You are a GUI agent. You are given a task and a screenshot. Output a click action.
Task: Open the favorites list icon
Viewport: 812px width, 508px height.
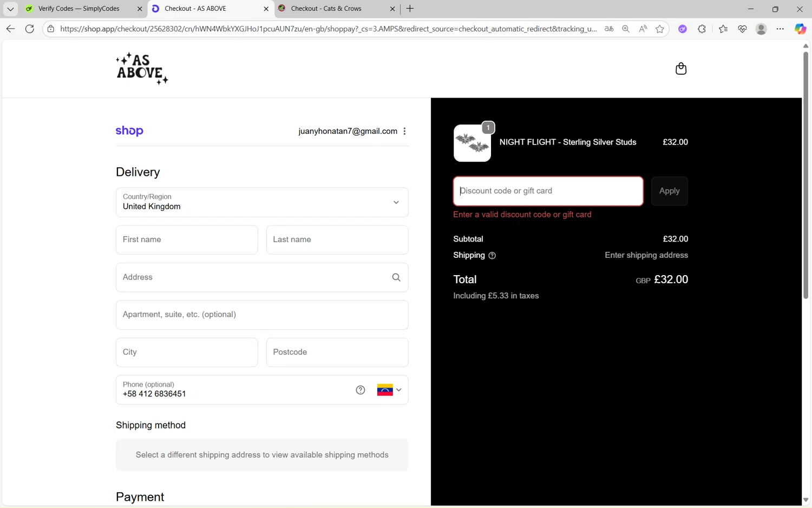(x=723, y=29)
